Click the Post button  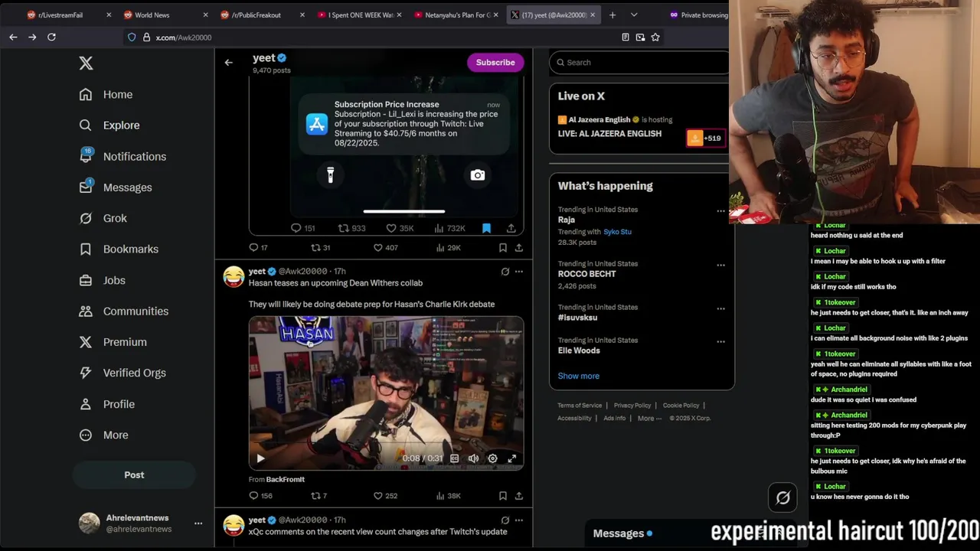[134, 474]
